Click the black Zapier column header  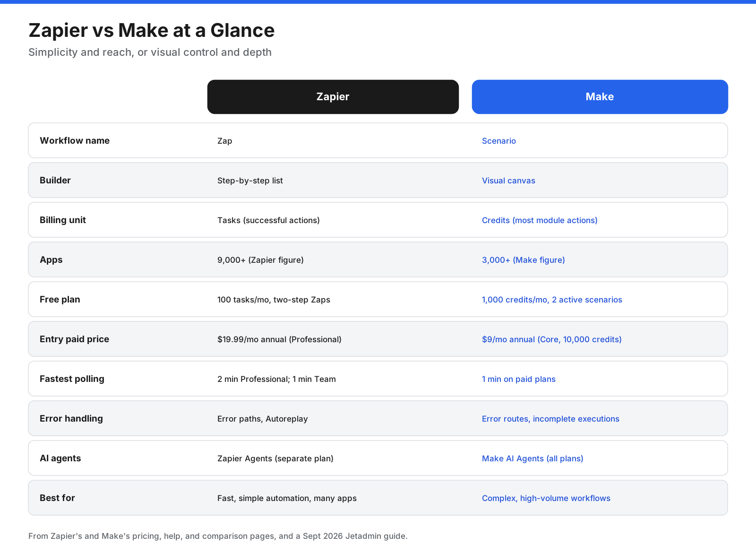[333, 97]
